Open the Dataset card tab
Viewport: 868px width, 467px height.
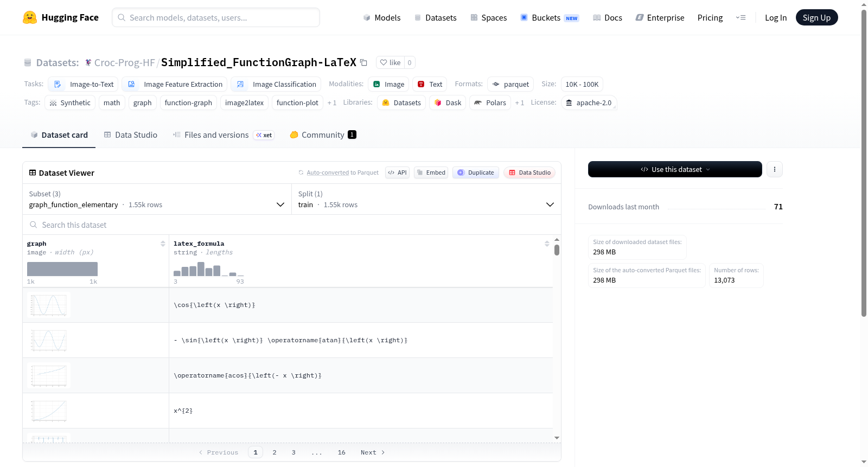pyautogui.click(x=59, y=135)
